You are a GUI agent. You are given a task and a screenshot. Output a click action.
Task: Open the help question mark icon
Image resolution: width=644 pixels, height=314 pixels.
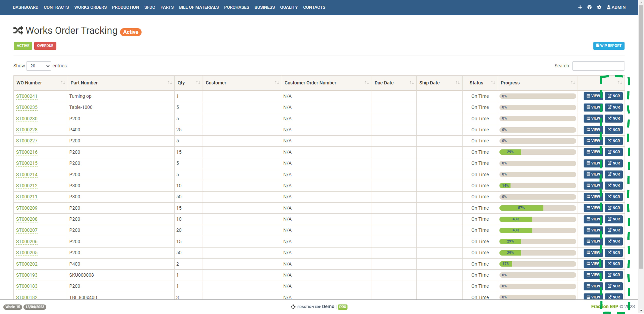point(590,7)
